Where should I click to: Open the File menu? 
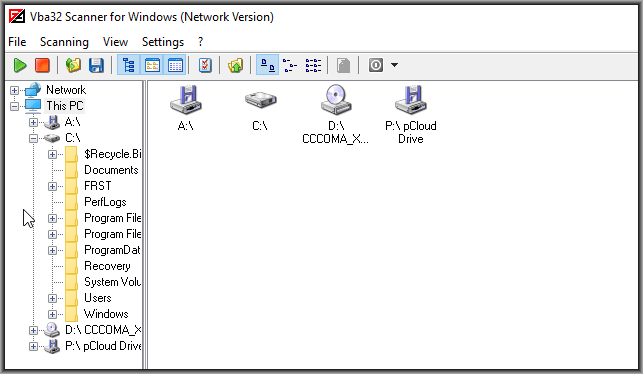[x=17, y=42]
